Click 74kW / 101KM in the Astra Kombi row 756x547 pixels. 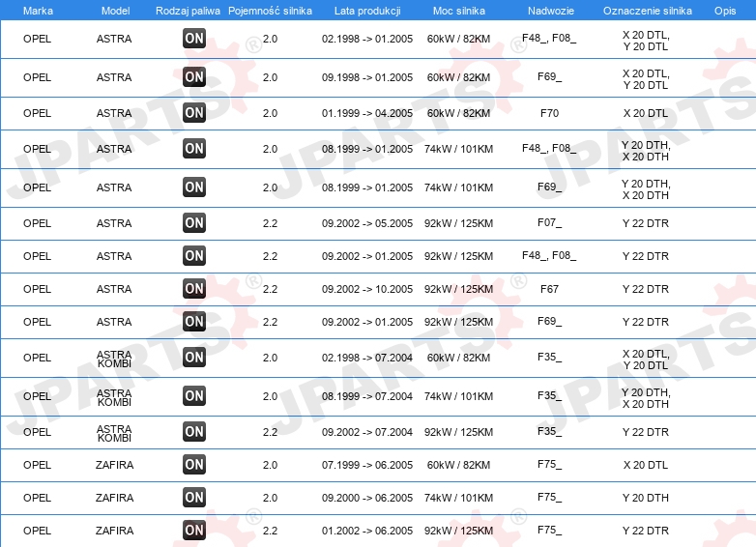coord(458,396)
